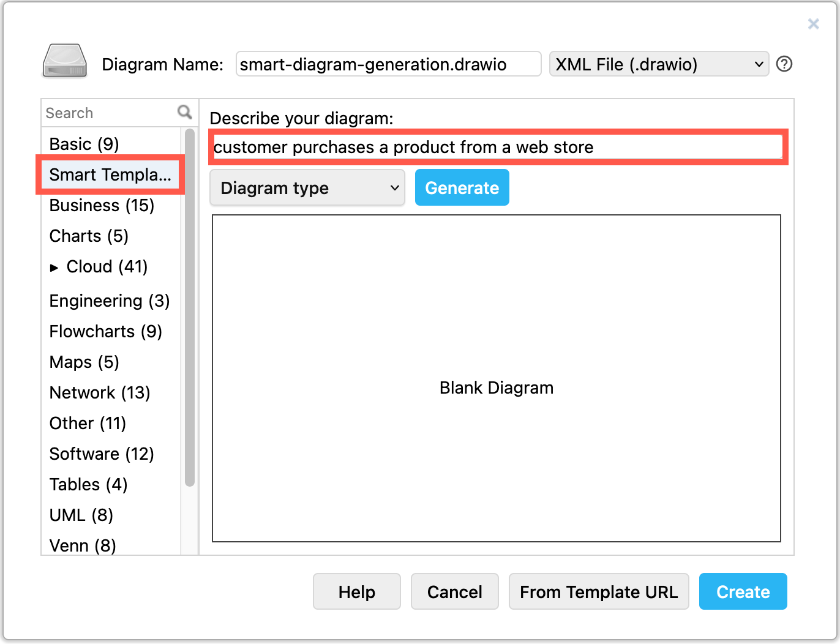Click the Cancel button
This screenshot has height=644, width=840.
pyautogui.click(x=454, y=591)
